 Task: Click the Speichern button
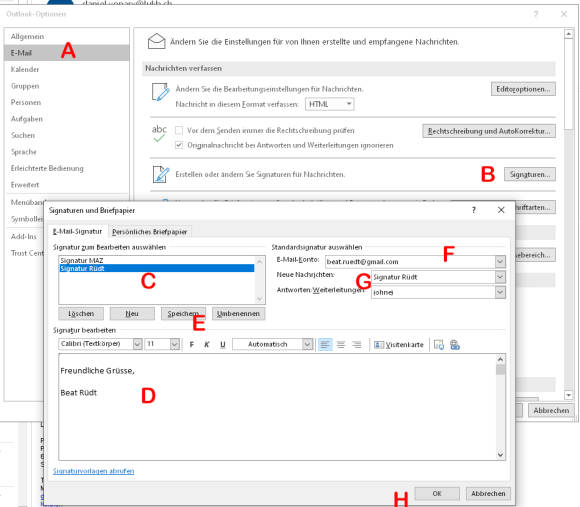pyautogui.click(x=183, y=314)
